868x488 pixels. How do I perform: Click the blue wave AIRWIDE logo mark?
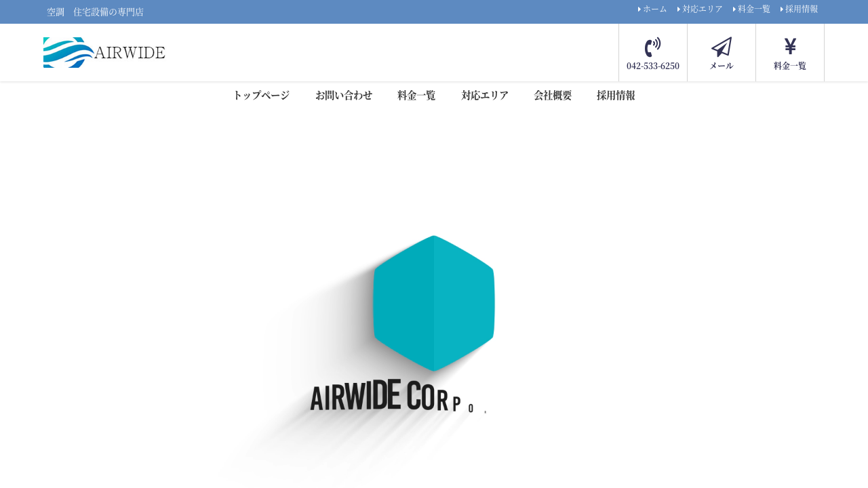pos(68,52)
